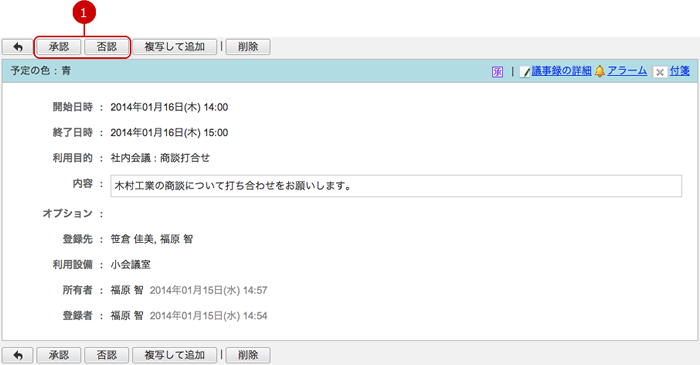The image size is (700, 365).
Task: Click the back arrow in the bottom toolbar
Action: [x=18, y=355]
